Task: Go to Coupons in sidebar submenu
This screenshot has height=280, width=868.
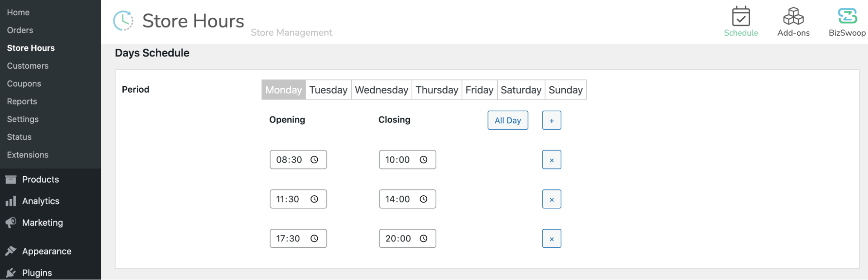Action: (24, 83)
